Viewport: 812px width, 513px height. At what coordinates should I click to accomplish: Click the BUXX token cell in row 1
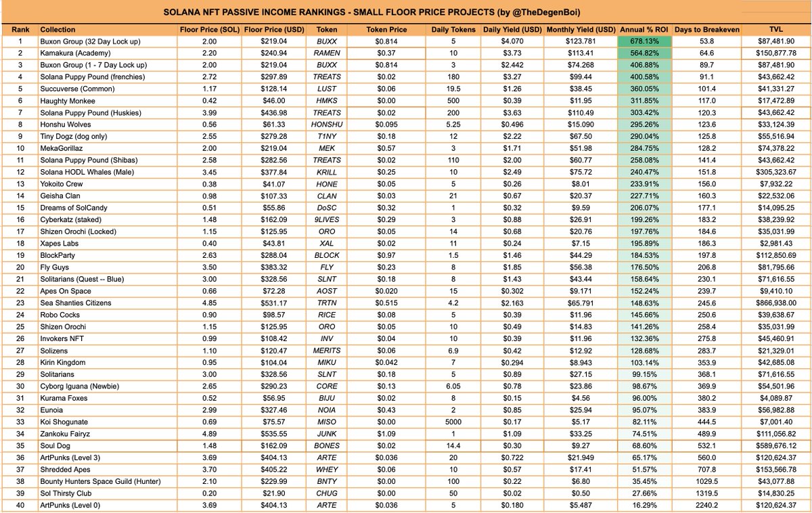pyautogui.click(x=326, y=42)
